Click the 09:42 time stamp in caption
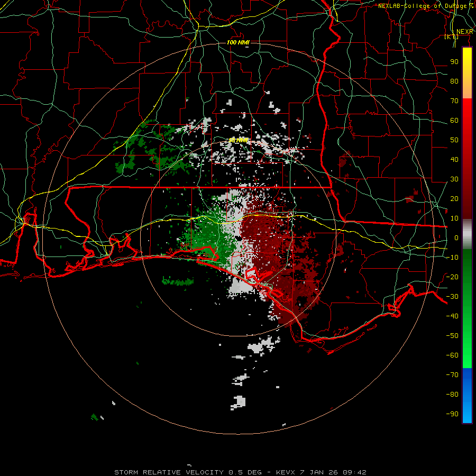Screen dimensions: 476x476 click(354, 472)
